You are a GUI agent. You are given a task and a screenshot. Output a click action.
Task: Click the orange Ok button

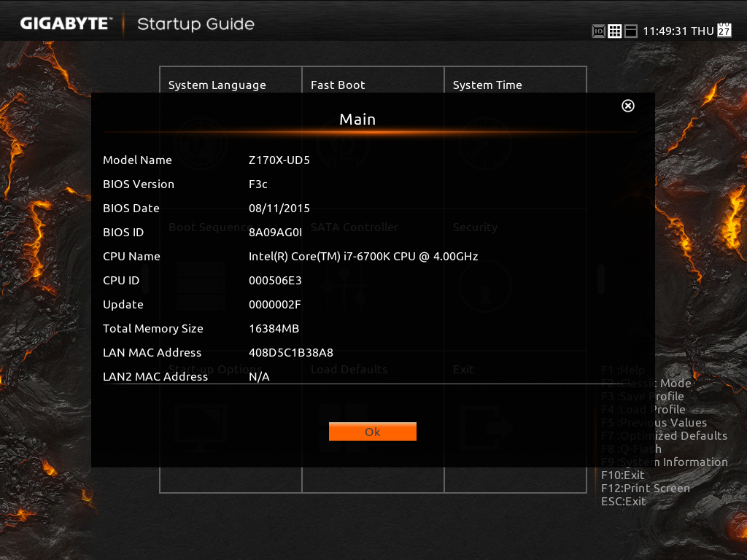tap(373, 432)
